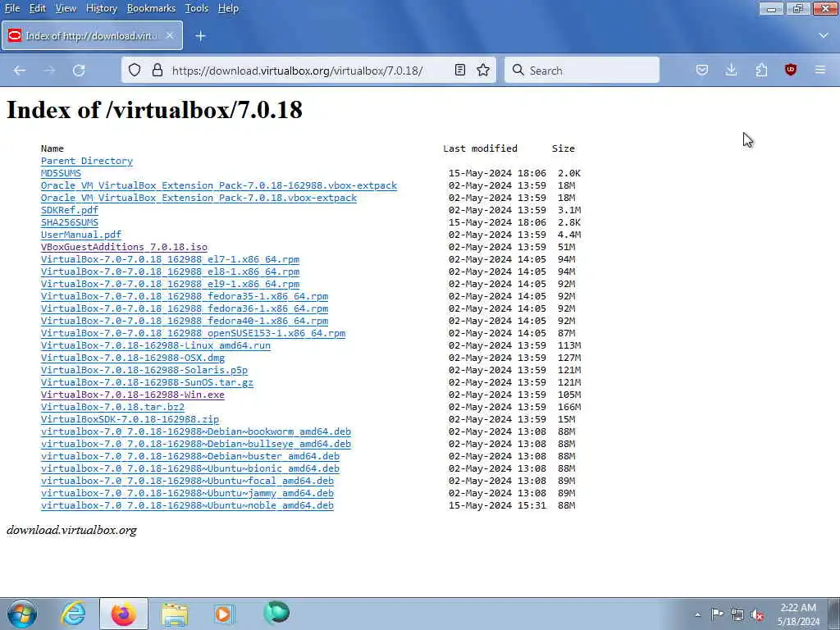The height and width of the screenshot is (630, 840).
Task: Launch Internet Explorer from the taskbar
Action: tap(72, 614)
